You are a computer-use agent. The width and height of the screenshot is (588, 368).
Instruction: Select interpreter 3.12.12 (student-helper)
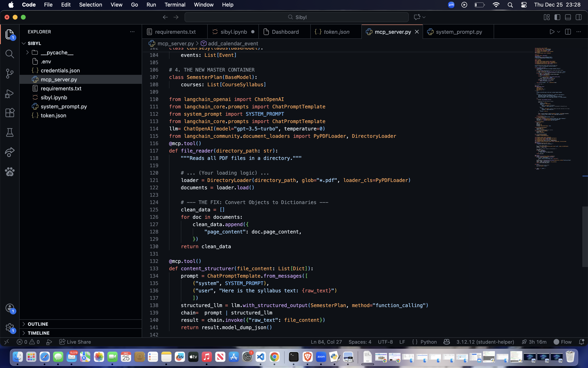[485, 342]
